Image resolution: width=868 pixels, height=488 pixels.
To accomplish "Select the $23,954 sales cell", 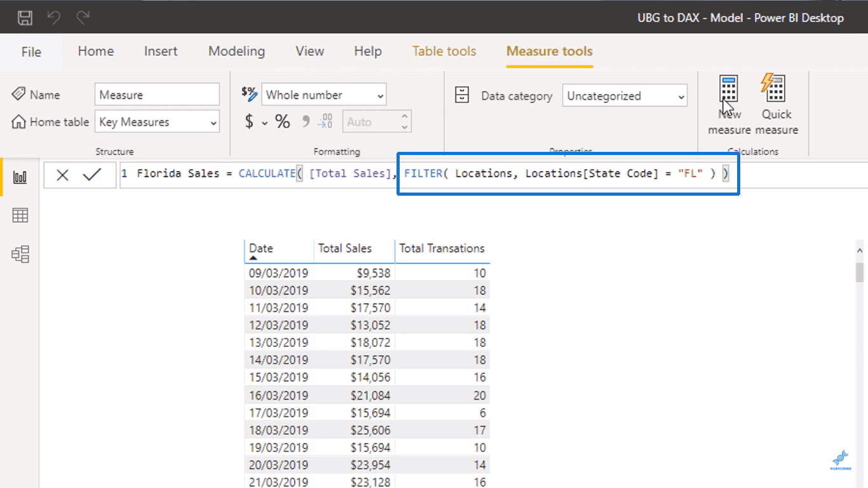I will click(370, 465).
